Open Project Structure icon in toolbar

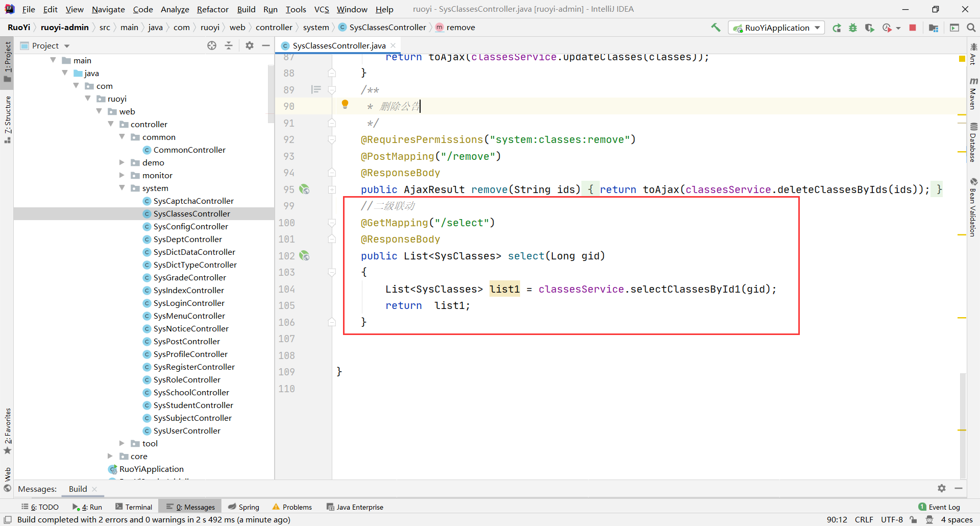click(934, 28)
